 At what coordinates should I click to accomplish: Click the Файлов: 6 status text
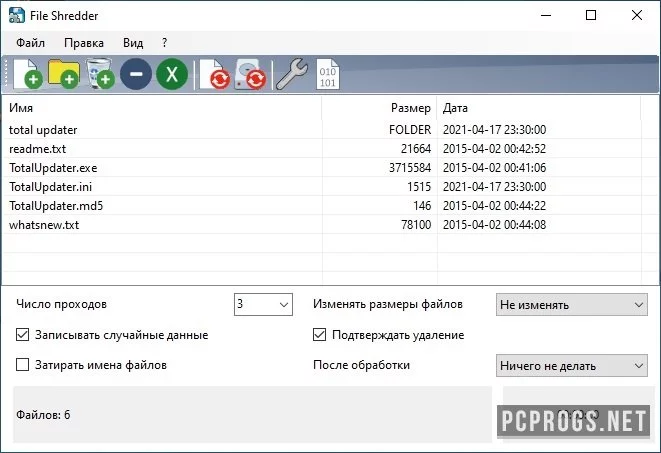click(43, 415)
